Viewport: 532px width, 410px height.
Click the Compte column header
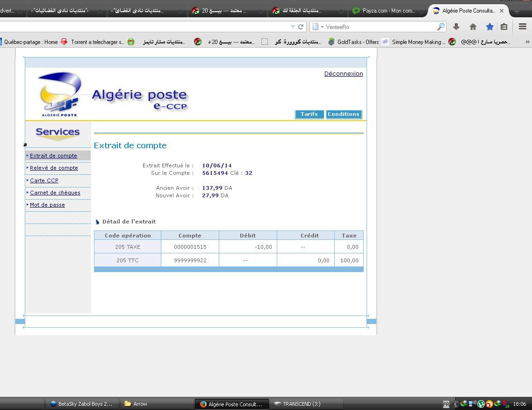pyautogui.click(x=190, y=236)
